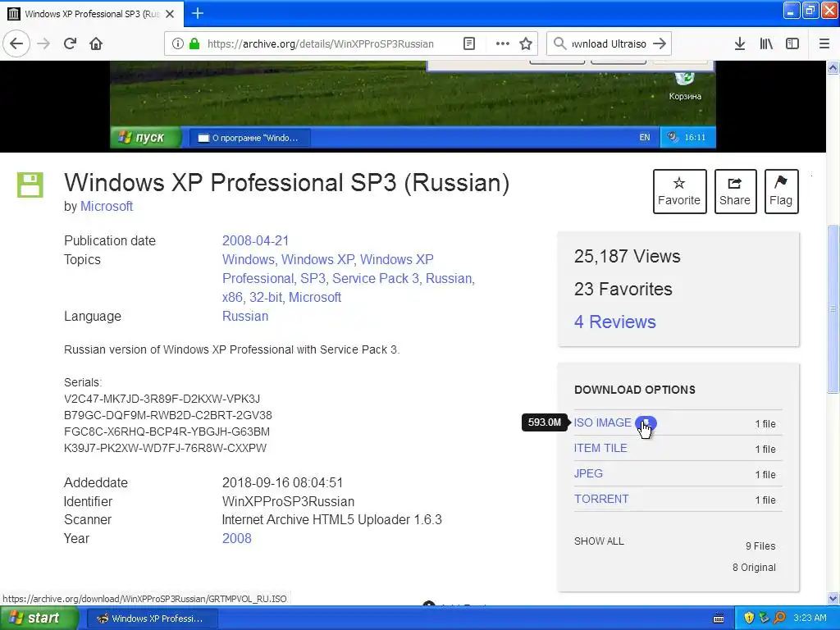
Task: Click serial V2C47-MK7JD-3R89F-D2KXW-VPK3J
Action: [162, 399]
